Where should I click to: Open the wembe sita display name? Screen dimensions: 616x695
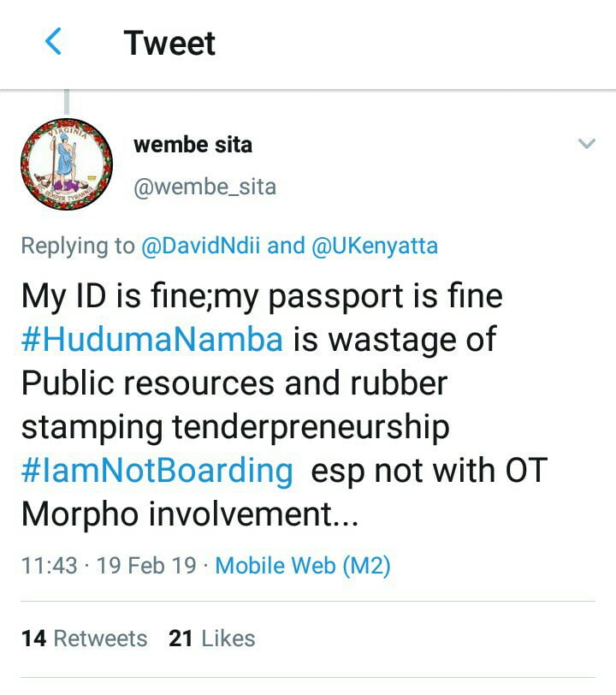point(192,145)
